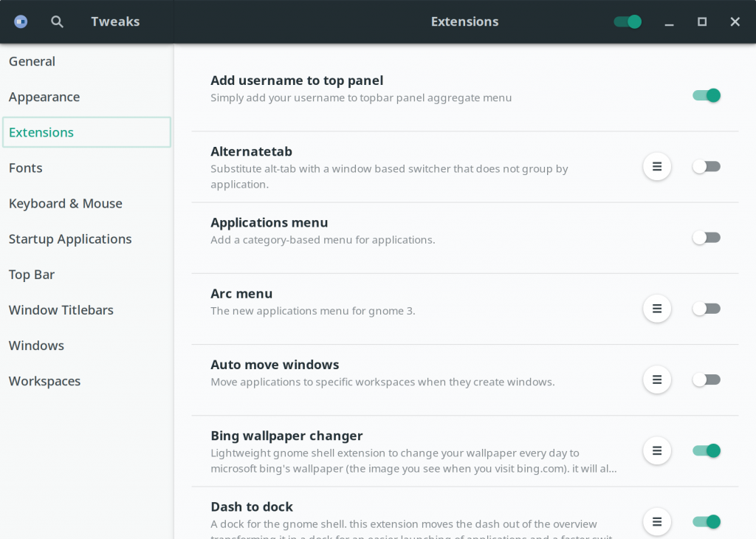Turn on Auto move windows extension
Viewport: 756px width, 539px height.
click(706, 380)
